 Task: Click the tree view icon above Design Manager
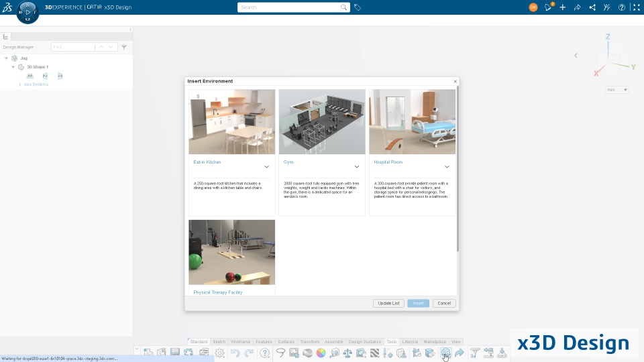(6, 37)
